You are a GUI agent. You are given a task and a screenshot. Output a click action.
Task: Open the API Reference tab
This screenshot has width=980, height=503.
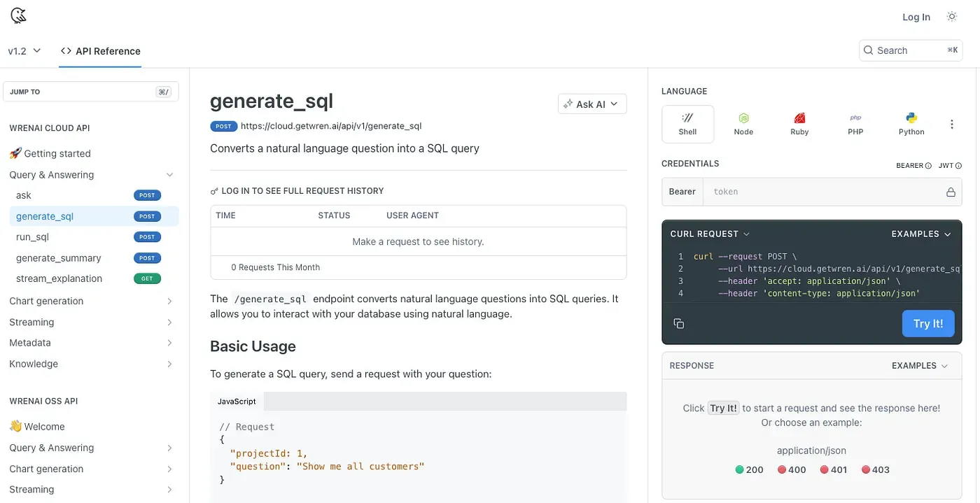point(100,51)
